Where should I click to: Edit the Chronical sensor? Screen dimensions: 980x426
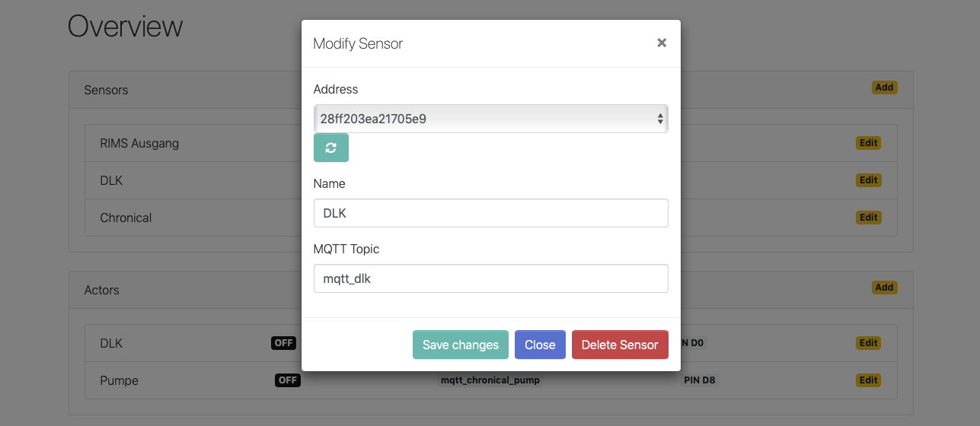point(868,218)
